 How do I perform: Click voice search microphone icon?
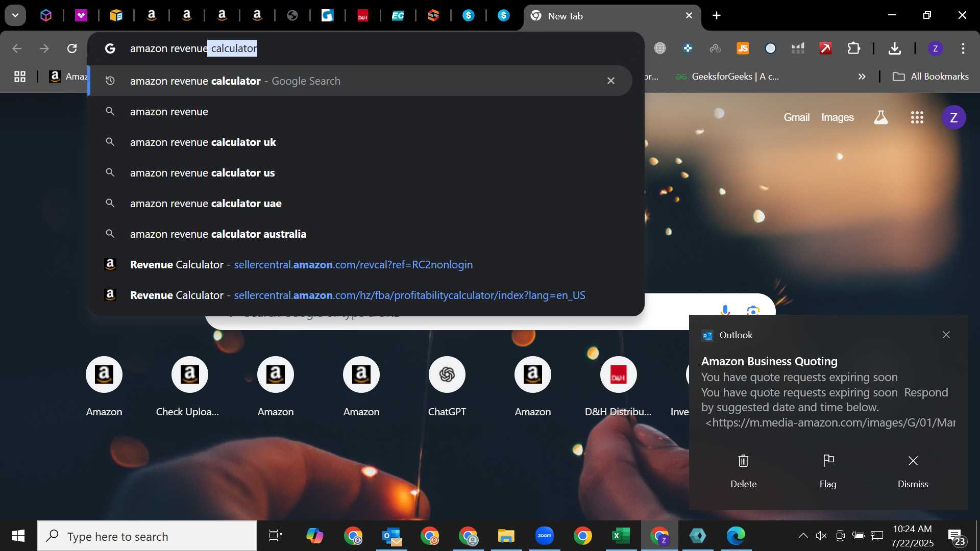tap(725, 309)
